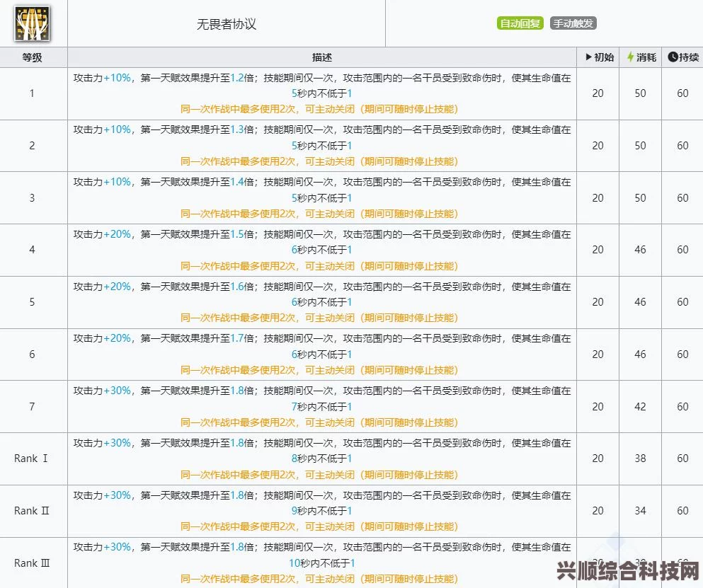Click the orange usage note in level 1

pos(319,109)
